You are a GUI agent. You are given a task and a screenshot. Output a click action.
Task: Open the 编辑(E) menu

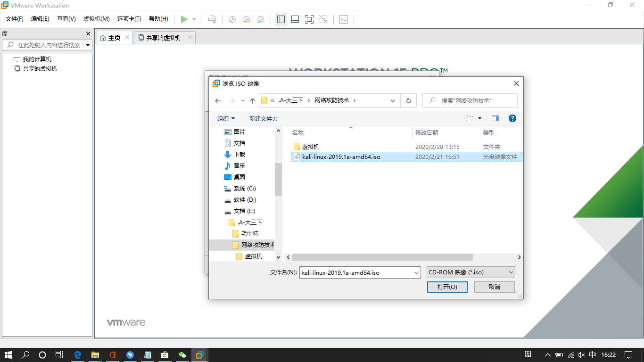(40, 19)
